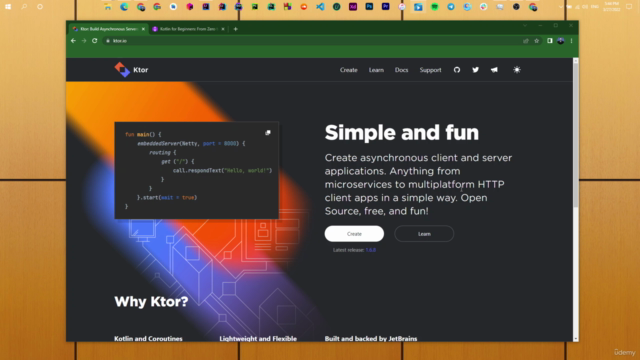
Task: Click the share page icon in address bar
Action: tap(526, 41)
